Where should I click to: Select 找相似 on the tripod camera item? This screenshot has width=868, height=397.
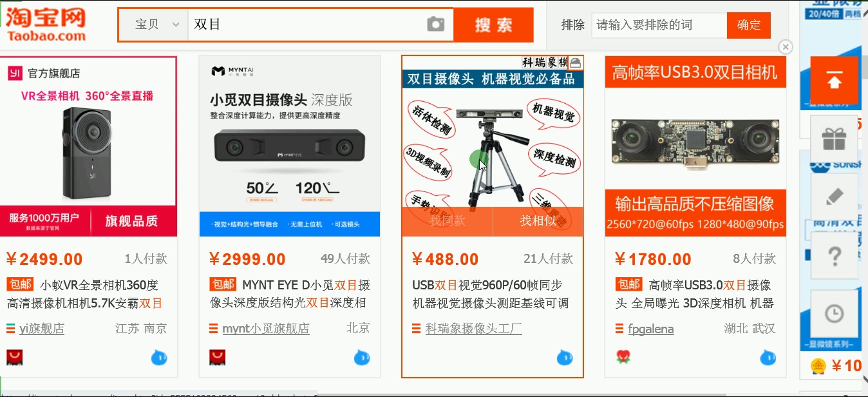pos(538,221)
